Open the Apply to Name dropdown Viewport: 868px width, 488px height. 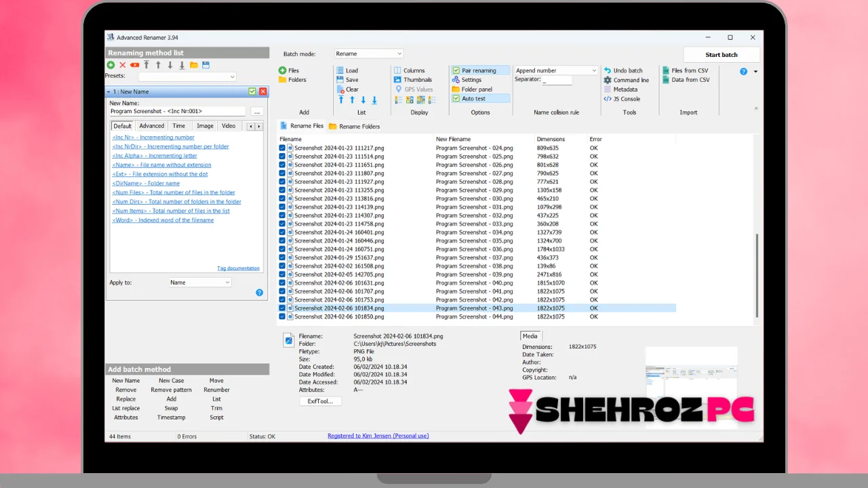[200, 283]
